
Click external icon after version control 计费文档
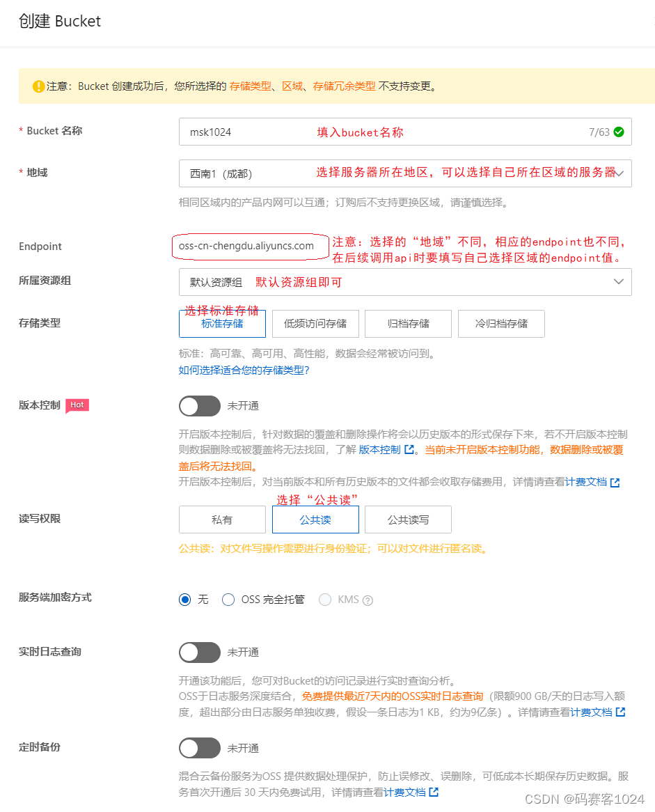tap(615, 483)
